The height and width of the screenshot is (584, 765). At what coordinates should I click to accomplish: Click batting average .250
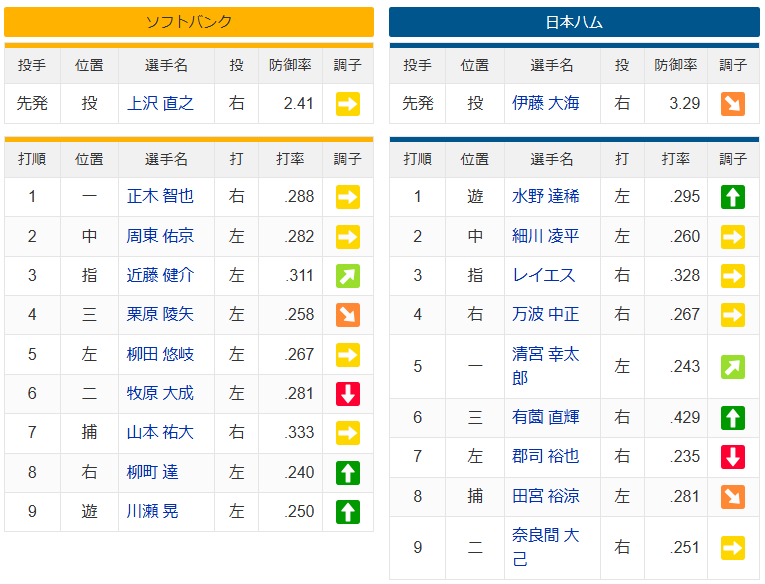[299, 512]
